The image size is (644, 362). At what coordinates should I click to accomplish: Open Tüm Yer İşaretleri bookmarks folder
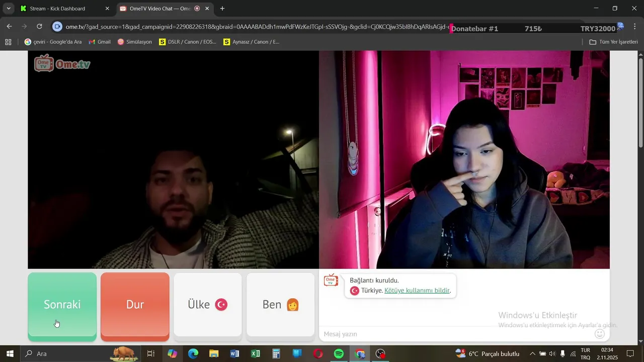click(x=614, y=42)
